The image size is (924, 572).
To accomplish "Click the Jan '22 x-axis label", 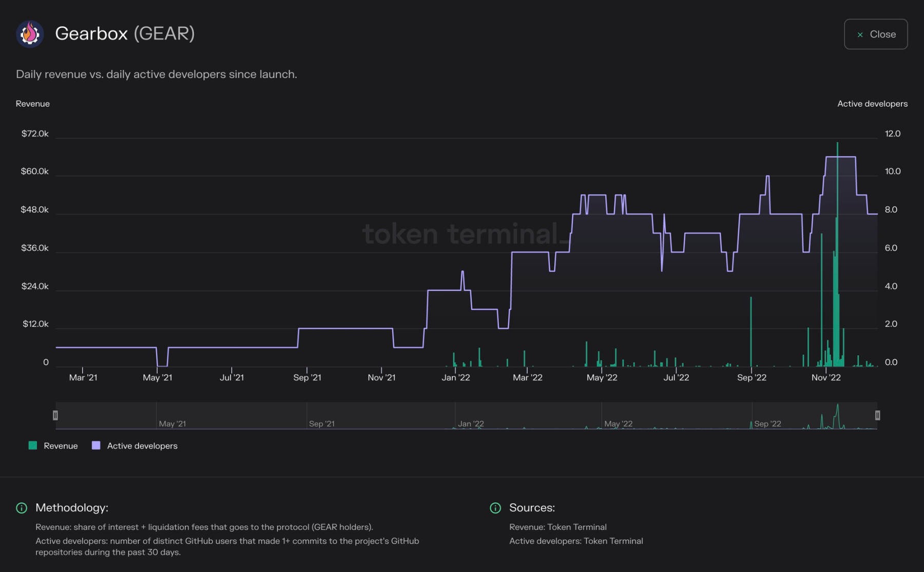I will 455,377.
